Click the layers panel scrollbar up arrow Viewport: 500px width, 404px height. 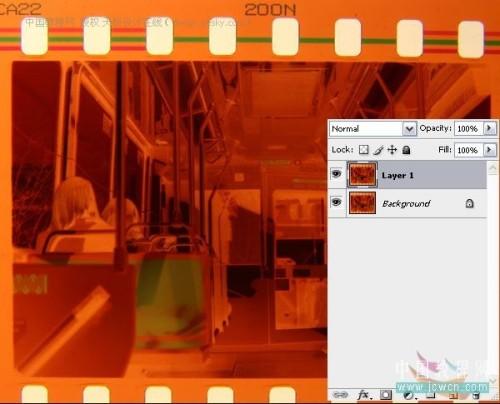coord(493,168)
